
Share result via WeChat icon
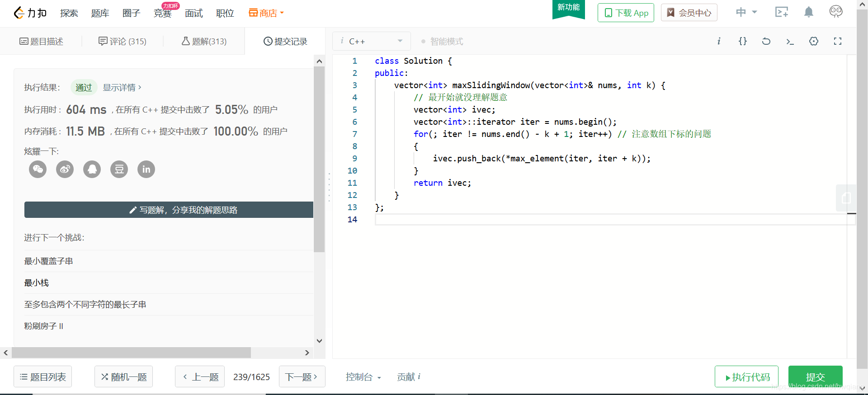coord(38,169)
